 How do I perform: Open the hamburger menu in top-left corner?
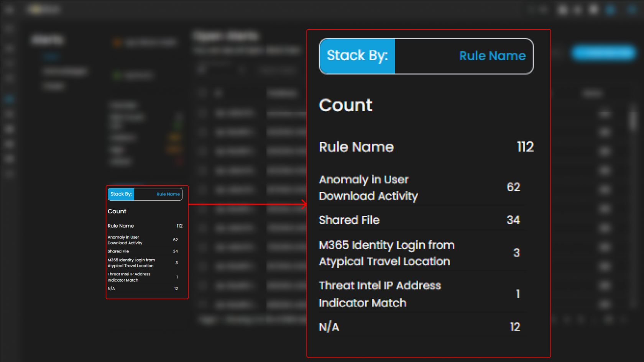click(x=10, y=10)
